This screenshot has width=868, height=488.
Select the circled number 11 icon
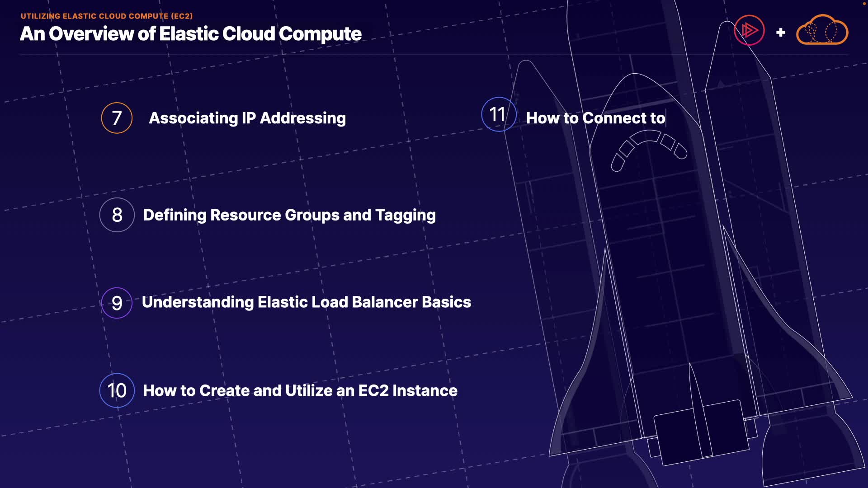[498, 114]
